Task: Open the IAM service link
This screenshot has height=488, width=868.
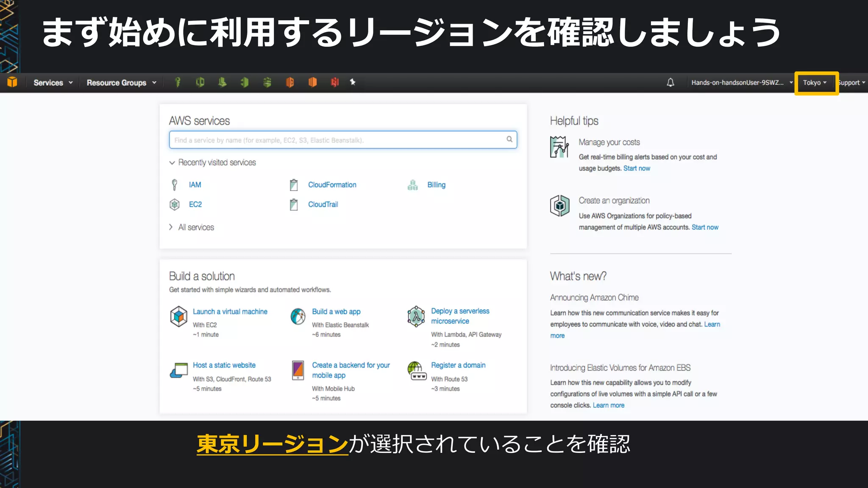Action: pos(195,185)
